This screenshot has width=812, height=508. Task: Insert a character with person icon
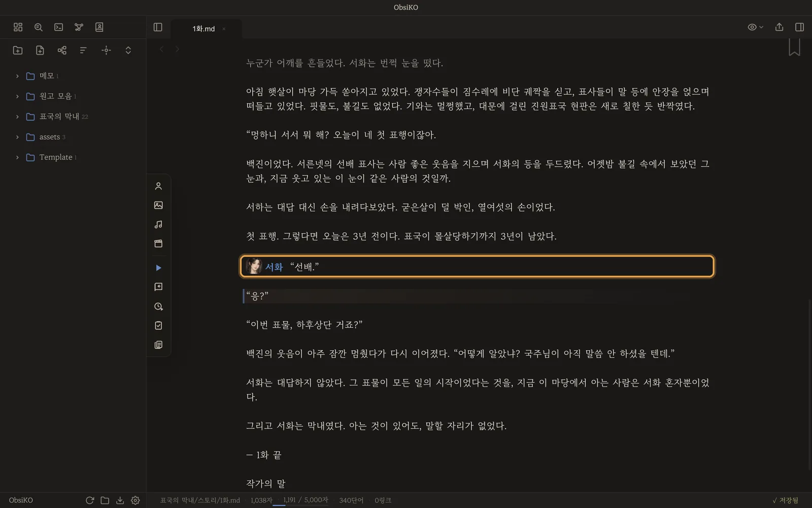[x=158, y=186]
